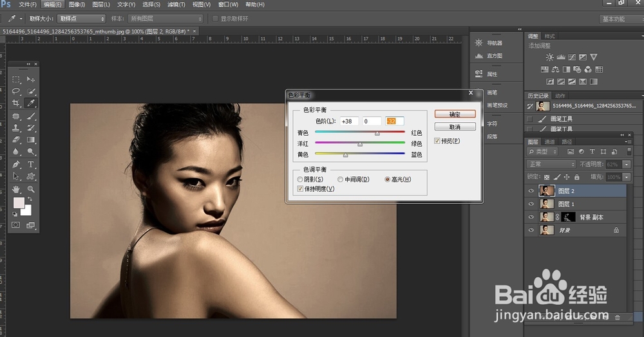Open the layer fill slider arrow

coord(627,177)
